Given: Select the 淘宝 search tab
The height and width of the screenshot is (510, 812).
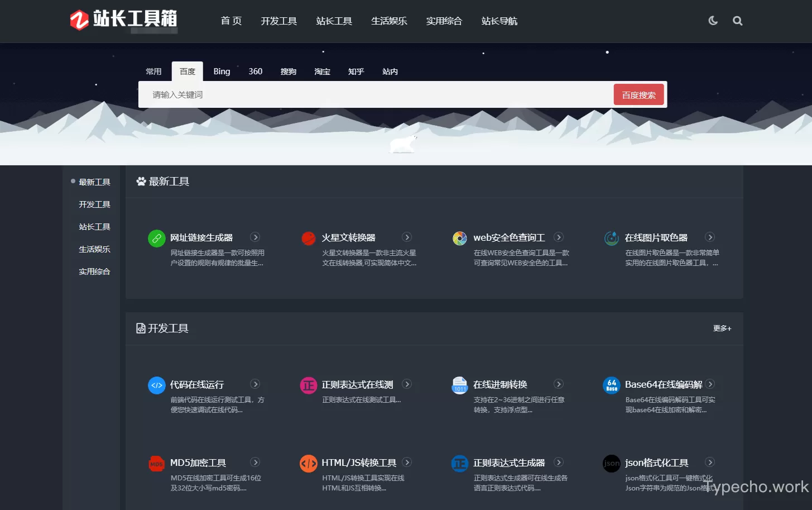Looking at the screenshot, I should 322,71.
